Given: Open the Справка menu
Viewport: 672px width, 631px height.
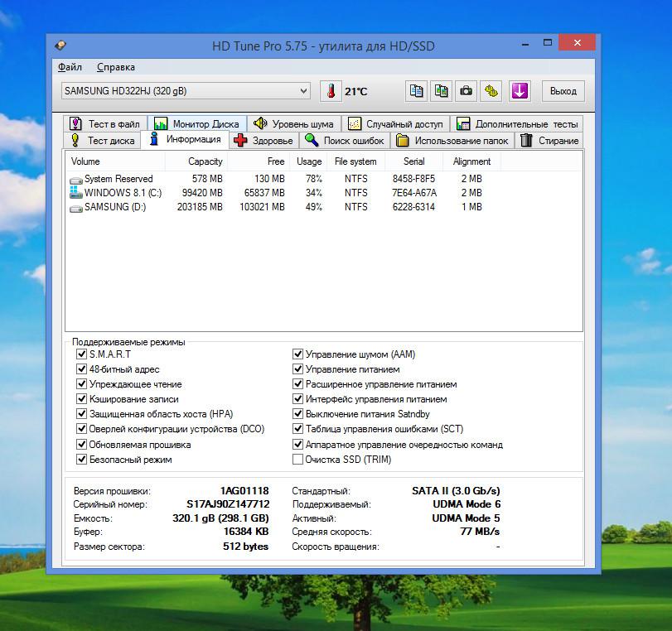Looking at the screenshot, I should [x=115, y=67].
